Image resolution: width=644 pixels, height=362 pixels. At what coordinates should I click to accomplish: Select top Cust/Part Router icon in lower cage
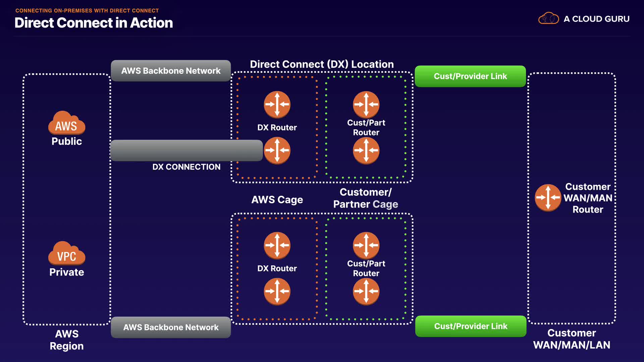366,245
